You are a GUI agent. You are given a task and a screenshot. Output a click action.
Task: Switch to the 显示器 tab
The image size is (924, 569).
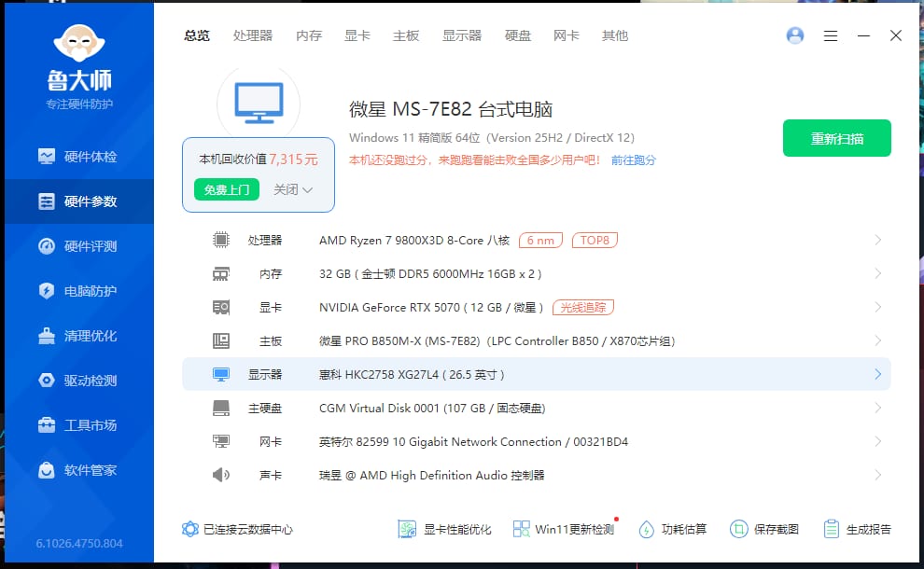(x=462, y=35)
